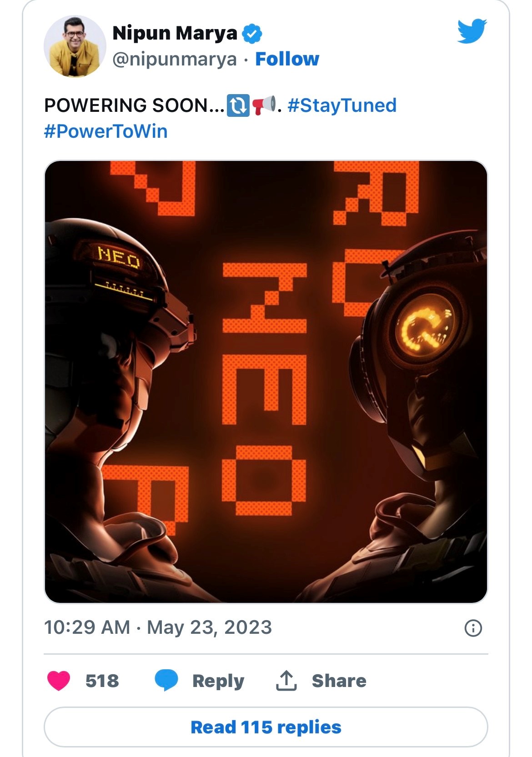The image size is (532, 757).
Task: Click the Share text label
Action: tap(339, 681)
